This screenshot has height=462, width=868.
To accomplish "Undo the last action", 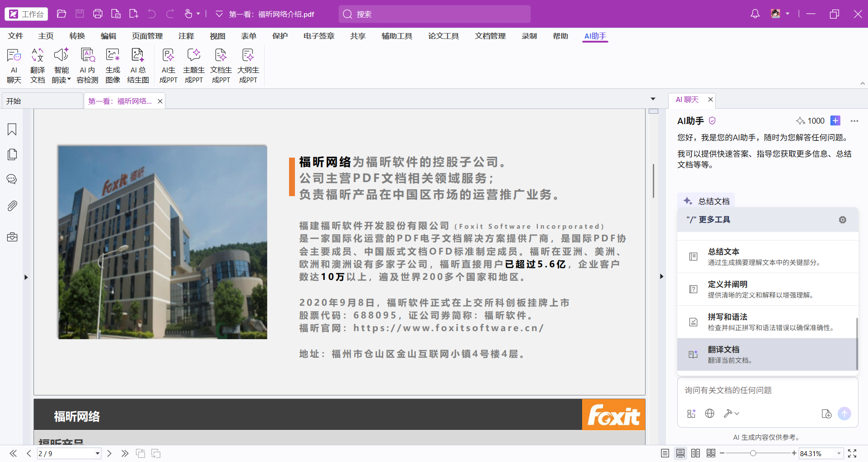I will pos(152,14).
